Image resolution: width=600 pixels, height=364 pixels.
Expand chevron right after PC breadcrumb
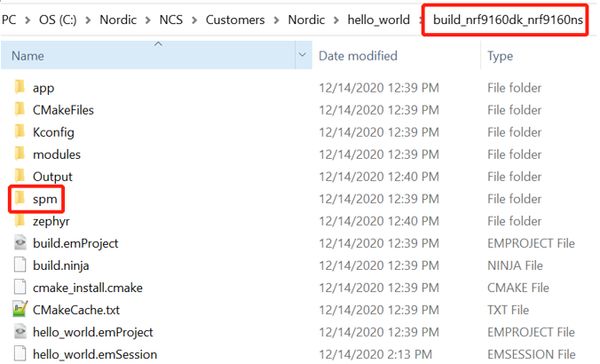point(27,20)
